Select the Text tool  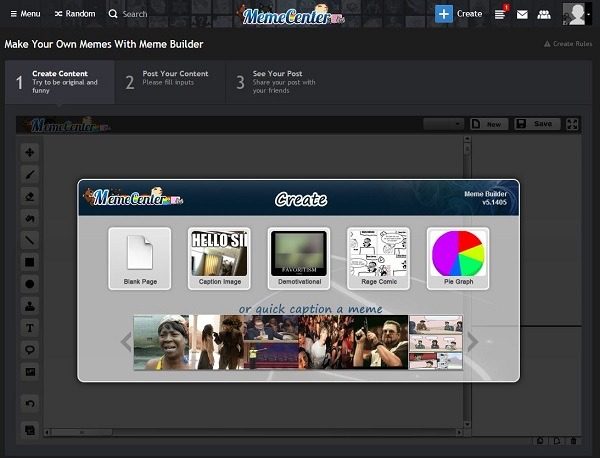click(x=29, y=328)
